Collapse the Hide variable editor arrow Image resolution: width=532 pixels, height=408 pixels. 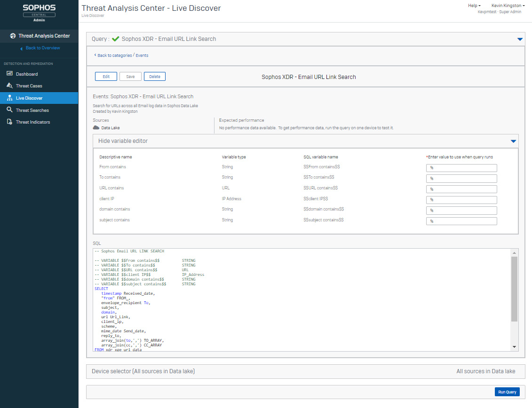pyautogui.click(x=513, y=141)
